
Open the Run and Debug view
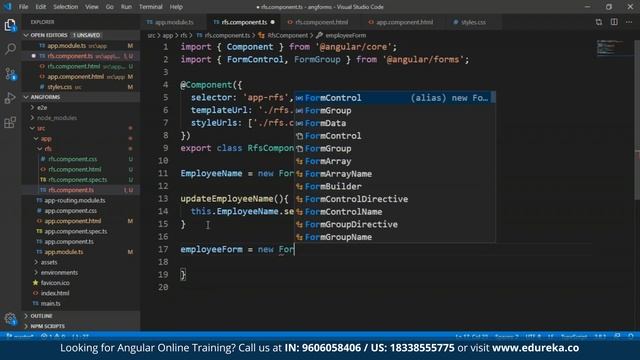pyautogui.click(x=10, y=98)
